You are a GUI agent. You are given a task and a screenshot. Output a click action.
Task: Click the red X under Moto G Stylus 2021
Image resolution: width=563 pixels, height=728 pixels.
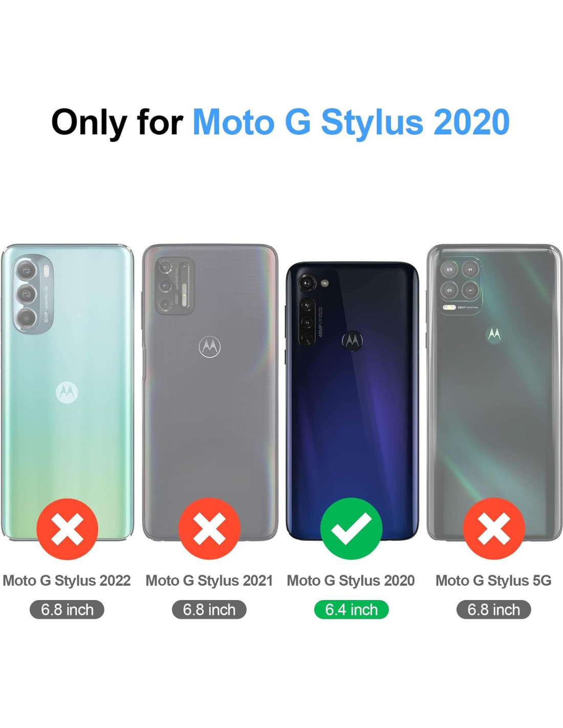tap(209, 528)
